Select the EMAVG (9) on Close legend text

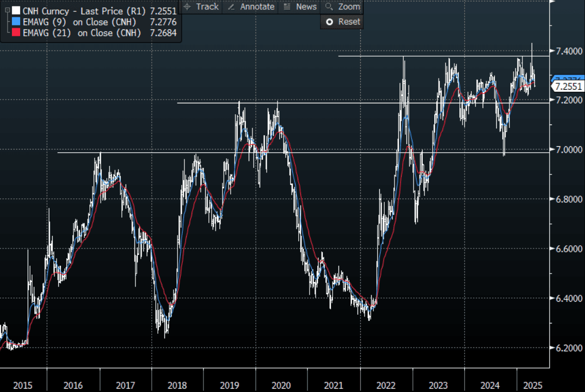[x=76, y=22]
